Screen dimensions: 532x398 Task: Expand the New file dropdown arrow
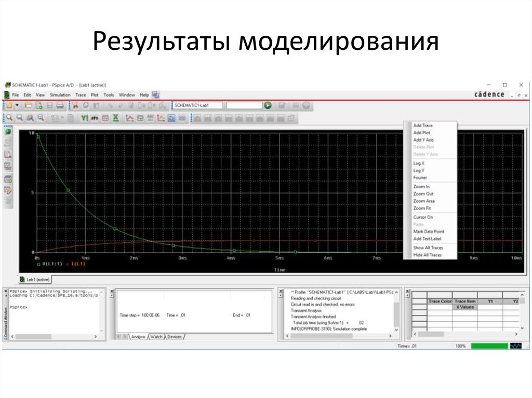[18, 105]
